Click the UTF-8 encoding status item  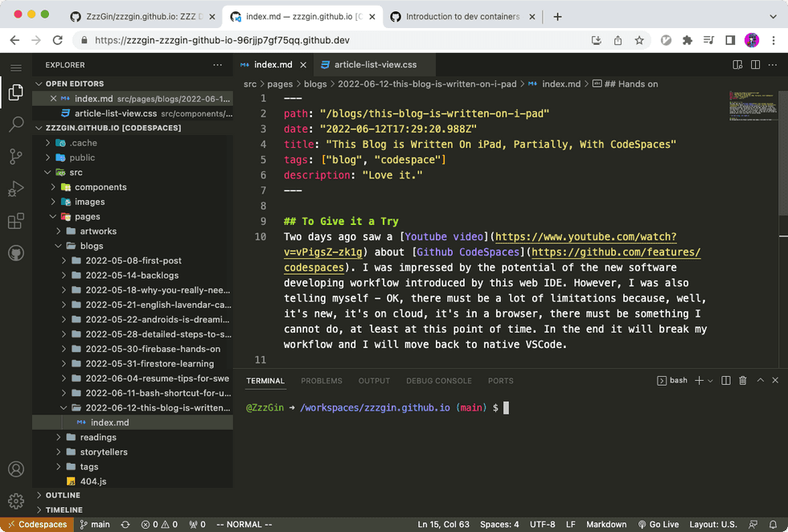[542, 525]
